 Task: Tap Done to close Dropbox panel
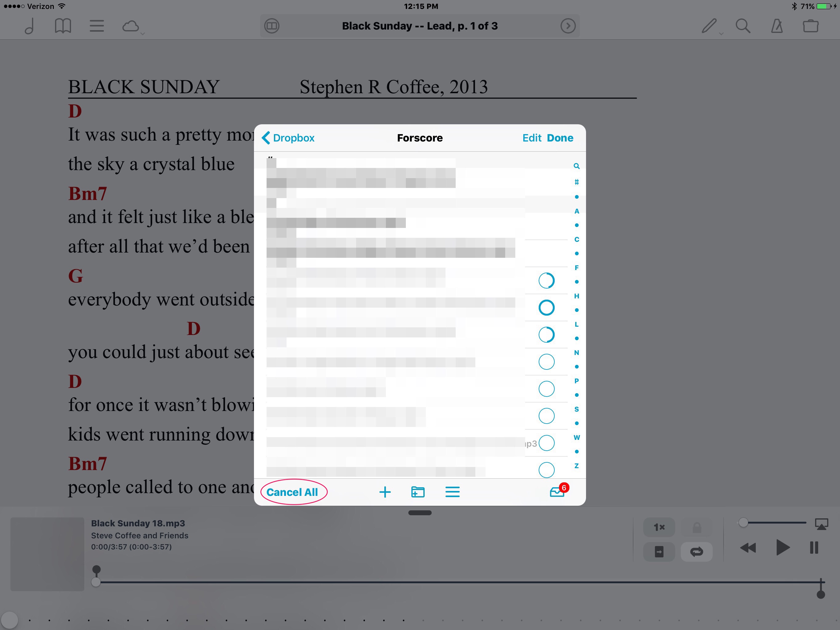click(x=560, y=138)
